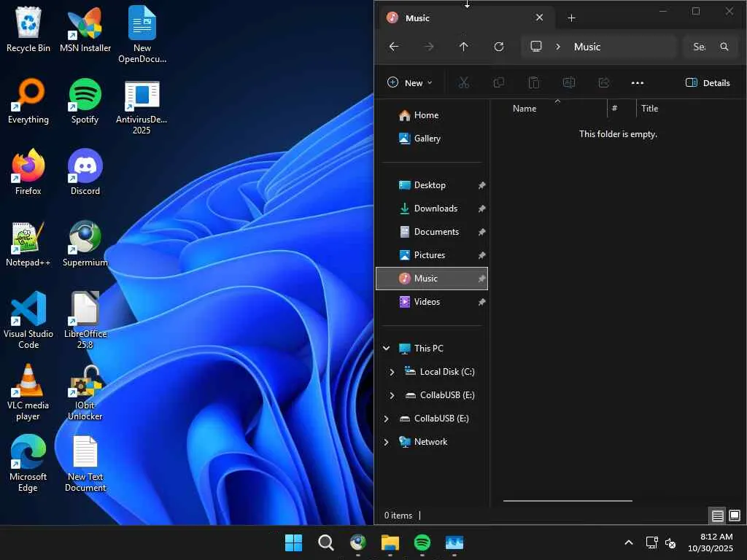The width and height of the screenshot is (747, 560).
Task: Open Home in the navigation pane
Action: [x=432, y=115]
